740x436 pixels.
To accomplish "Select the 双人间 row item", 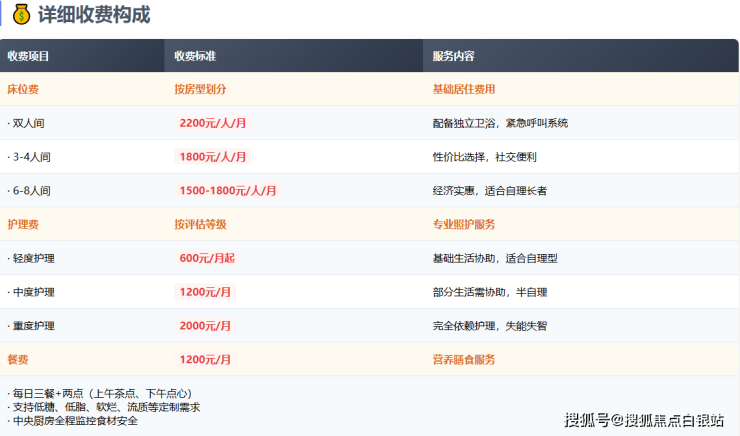I will coord(27,123).
